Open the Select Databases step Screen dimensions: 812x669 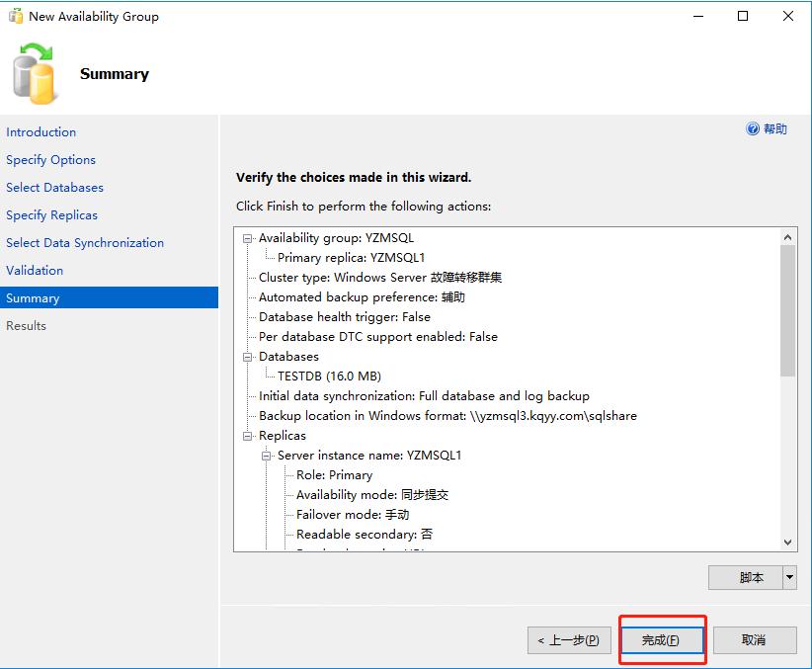[55, 187]
